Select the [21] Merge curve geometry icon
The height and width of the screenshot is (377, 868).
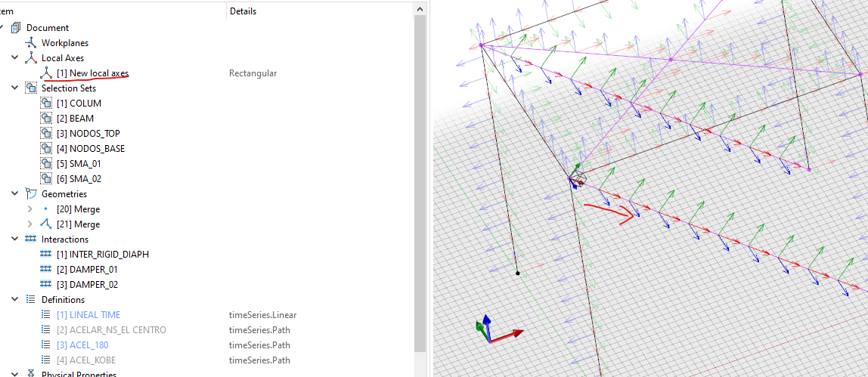pyautogui.click(x=46, y=224)
